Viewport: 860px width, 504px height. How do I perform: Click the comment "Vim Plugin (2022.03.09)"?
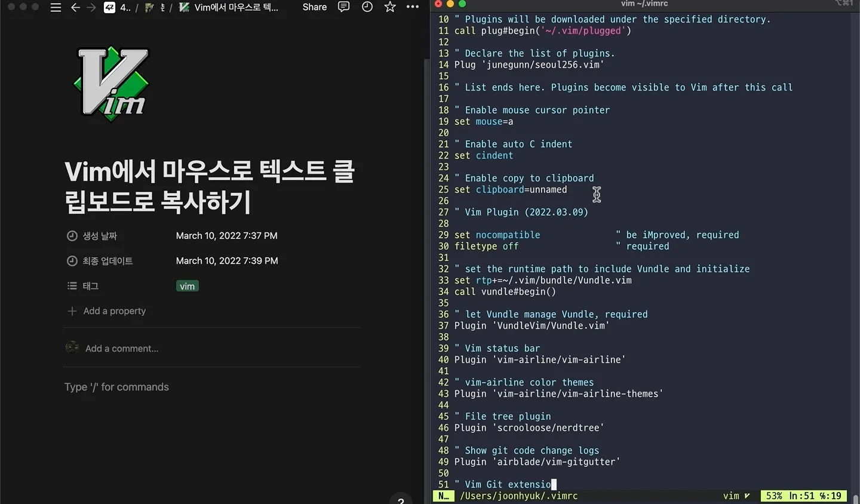click(x=521, y=213)
